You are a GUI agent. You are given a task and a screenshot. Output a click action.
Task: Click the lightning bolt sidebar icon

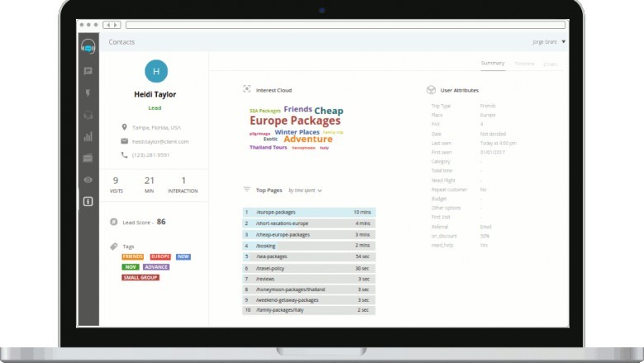(x=88, y=93)
